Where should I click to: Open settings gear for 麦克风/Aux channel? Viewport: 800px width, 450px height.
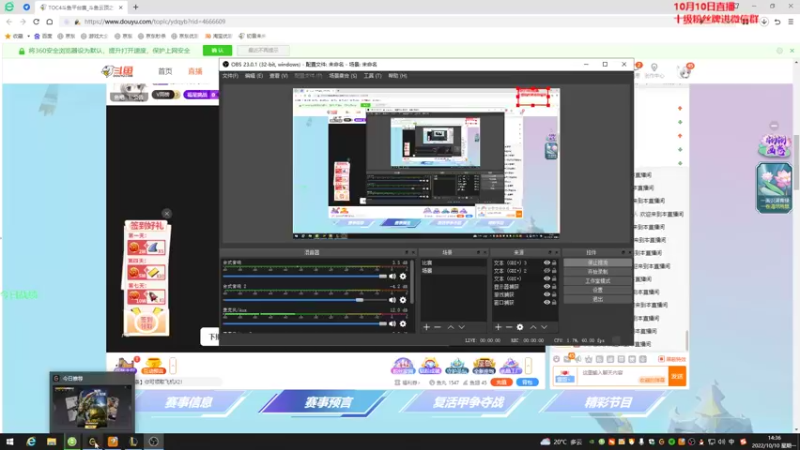pos(403,323)
